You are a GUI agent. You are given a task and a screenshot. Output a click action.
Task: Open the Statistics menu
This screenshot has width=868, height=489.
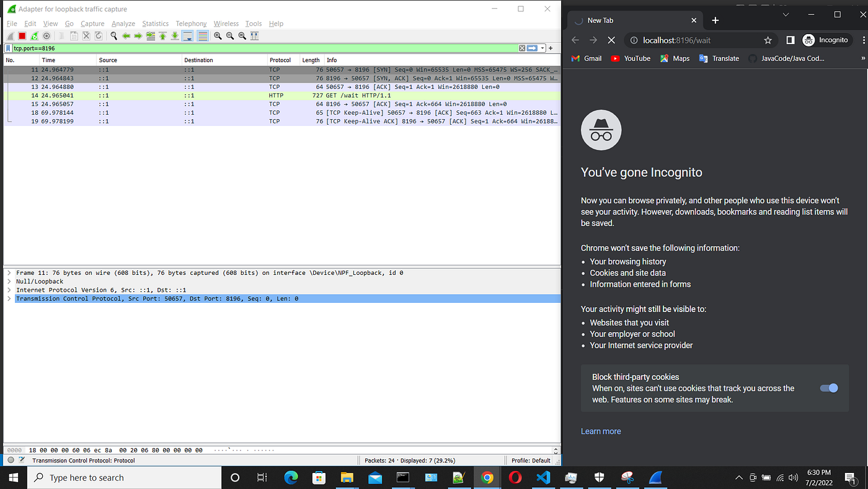[155, 23]
